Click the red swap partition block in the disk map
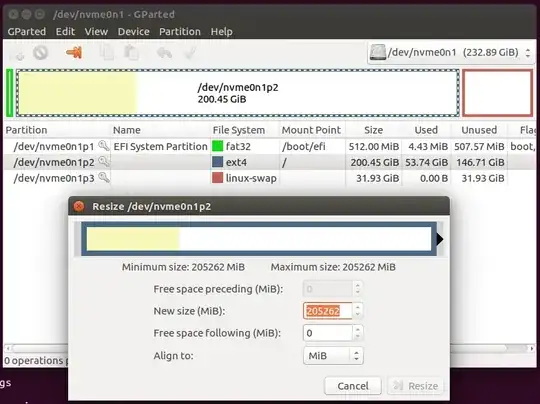This screenshot has width=540, height=404. pos(497,93)
